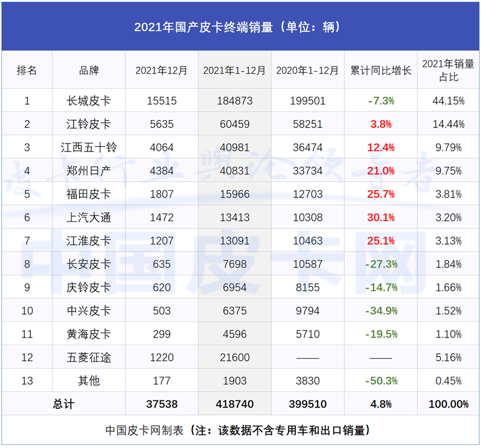Click yearly value '6375'
The height and width of the screenshot is (448, 483).
pos(234,310)
